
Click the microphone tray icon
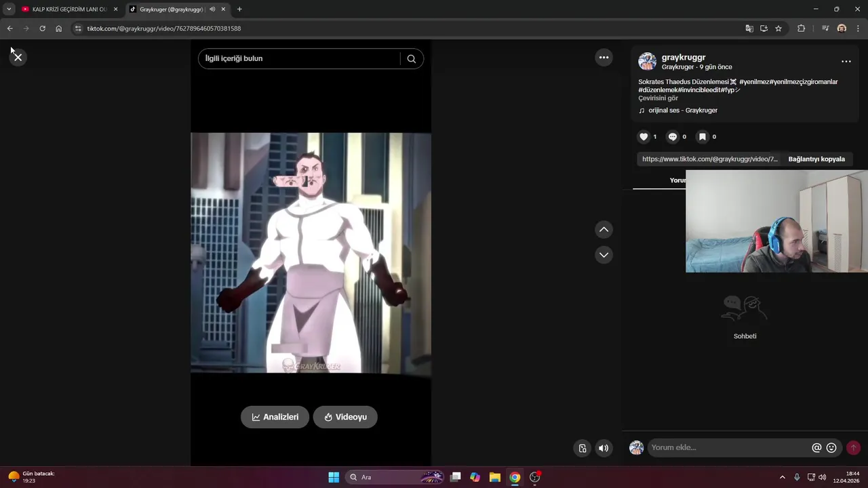[797, 477]
